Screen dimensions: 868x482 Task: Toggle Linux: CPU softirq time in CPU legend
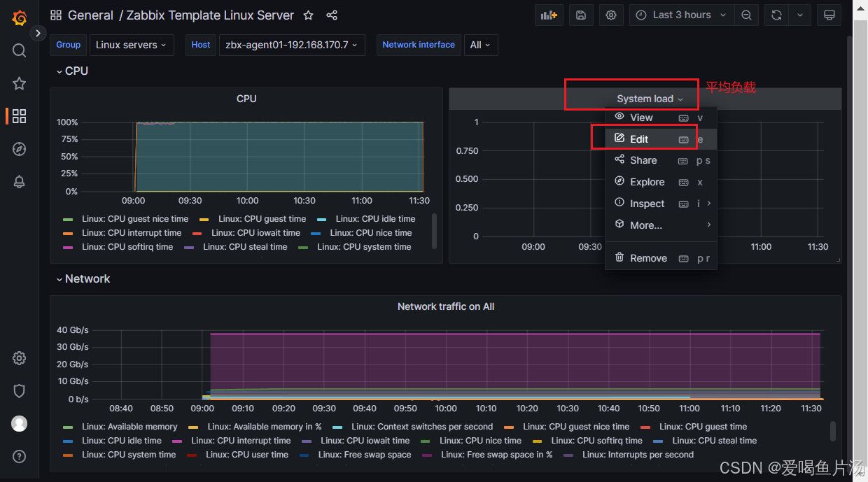[127, 247]
